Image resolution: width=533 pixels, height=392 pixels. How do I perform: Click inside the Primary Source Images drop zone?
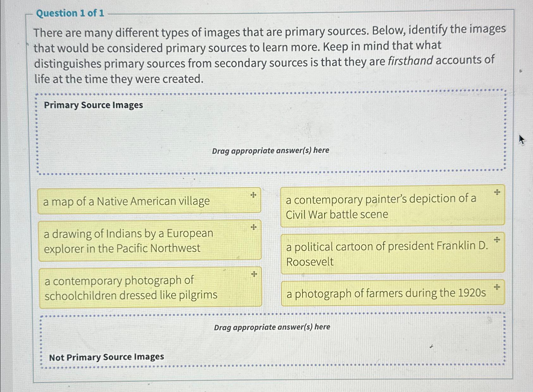tap(270, 133)
